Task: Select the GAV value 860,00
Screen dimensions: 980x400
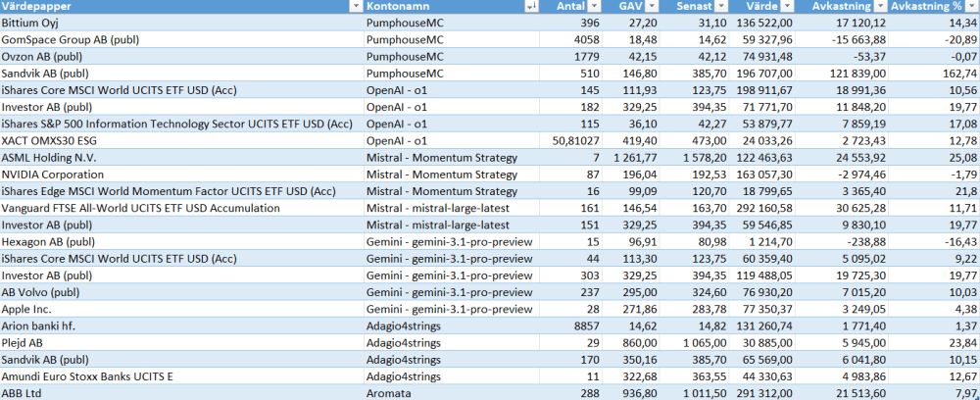Action: pyautogui.click(x=631, y=343)
